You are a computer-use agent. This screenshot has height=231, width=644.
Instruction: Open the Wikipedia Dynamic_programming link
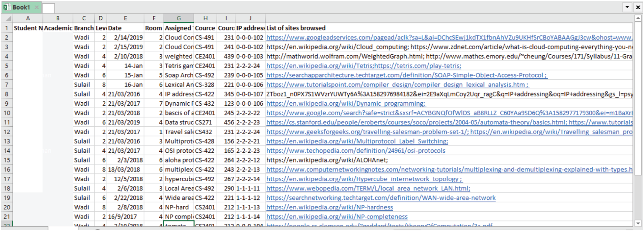[x=346, y=104]
